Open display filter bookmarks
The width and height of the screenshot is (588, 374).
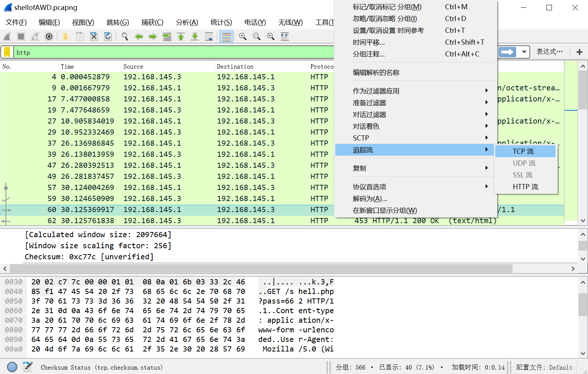coord(7,52)
